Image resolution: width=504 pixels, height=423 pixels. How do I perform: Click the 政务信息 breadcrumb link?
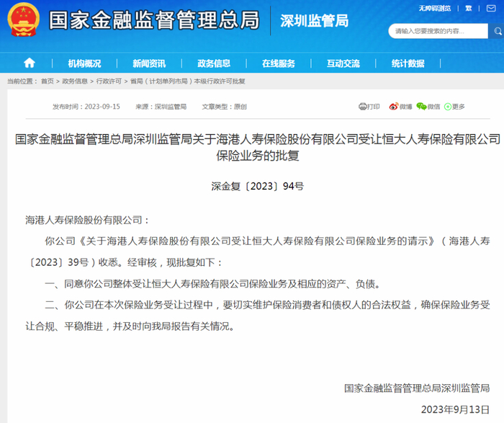click(75, 81)
